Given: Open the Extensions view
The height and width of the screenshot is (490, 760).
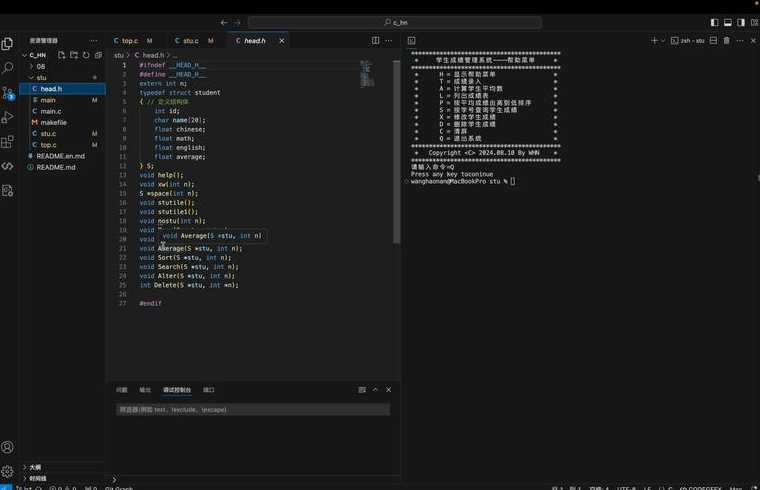Looking at the screenshot, I should click(7, 142).
